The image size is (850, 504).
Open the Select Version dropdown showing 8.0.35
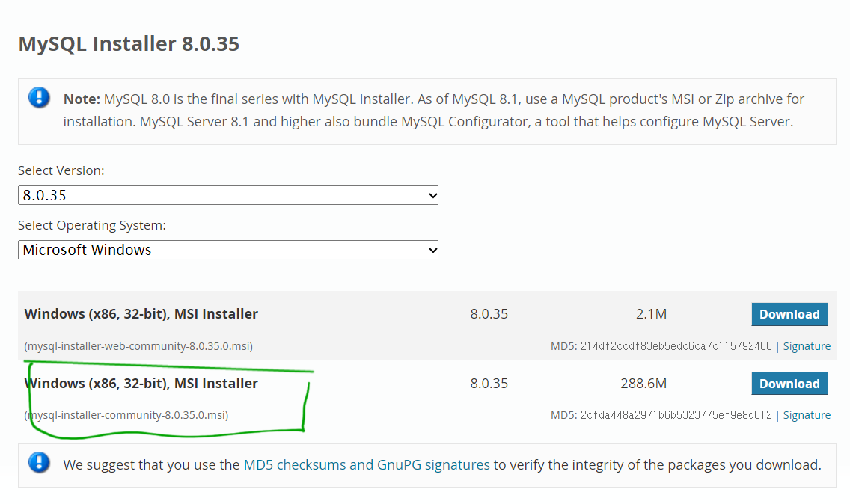coord(228,195)
